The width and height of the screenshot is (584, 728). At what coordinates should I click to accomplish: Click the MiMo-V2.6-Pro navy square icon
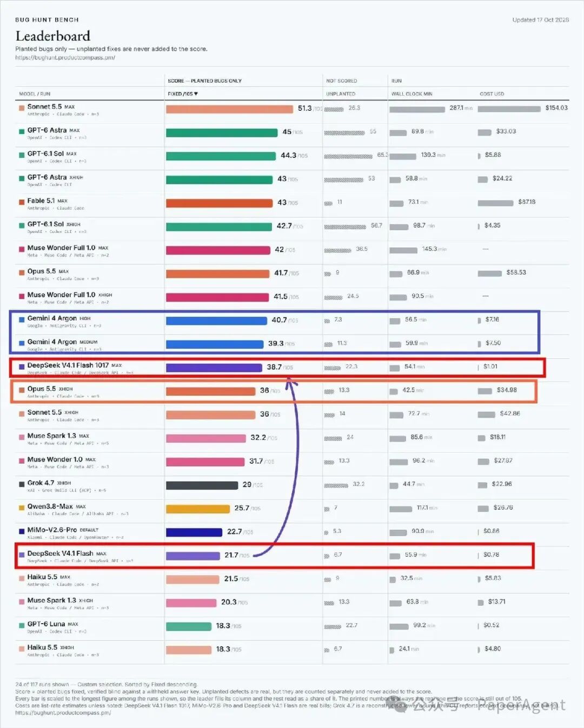click(22, 531)
